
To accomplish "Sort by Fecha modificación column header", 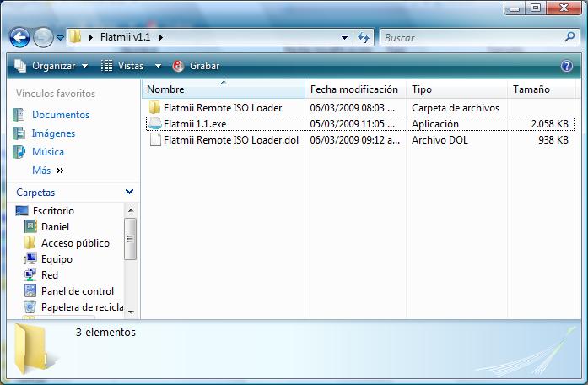I will [x=355, y=89].
